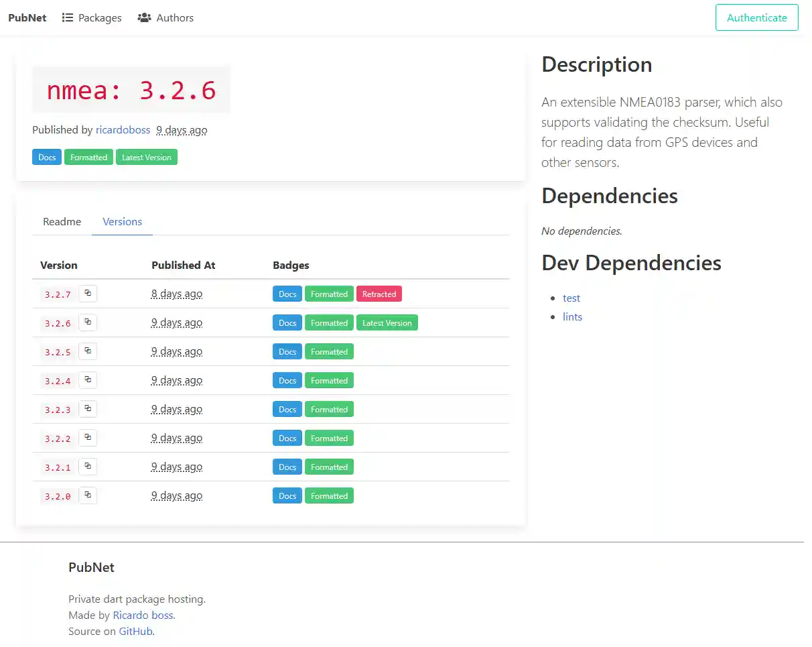Click the Authenticate button

click(x=756, y=17)
